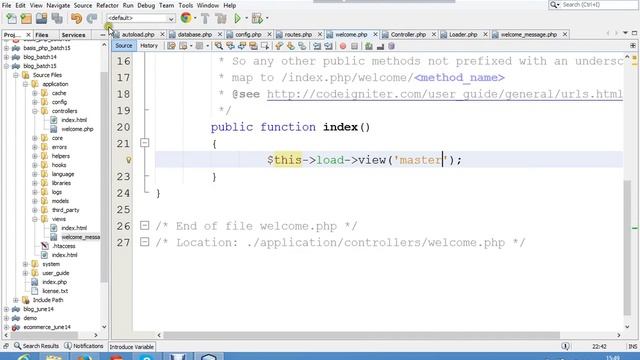Screen dimensions: 640x360
Task: Start macro recording red circle icon
Action: [x=343, y=46]
